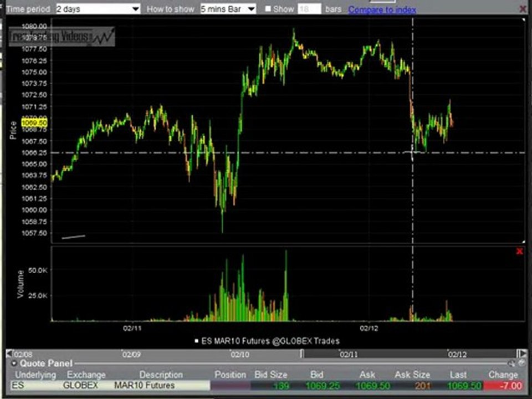Open the Quote Panel wrench configuration icon
The height and width of the screenshot is (399, 532).
[511, 364]
